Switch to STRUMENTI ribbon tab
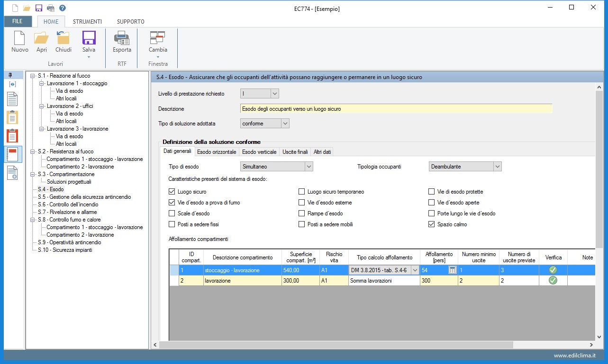Image resolution: width=608 pixels, height=364 pixels. (x=87, y=21)
